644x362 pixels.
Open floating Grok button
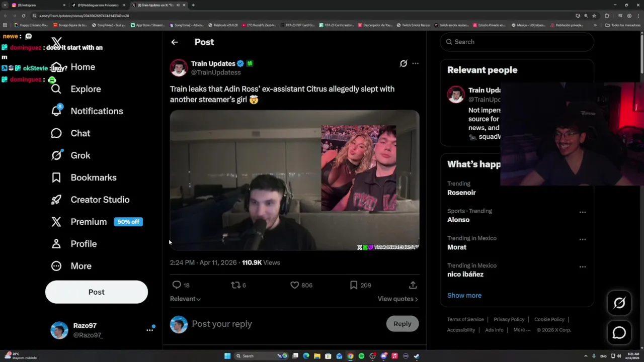point(619,303)
